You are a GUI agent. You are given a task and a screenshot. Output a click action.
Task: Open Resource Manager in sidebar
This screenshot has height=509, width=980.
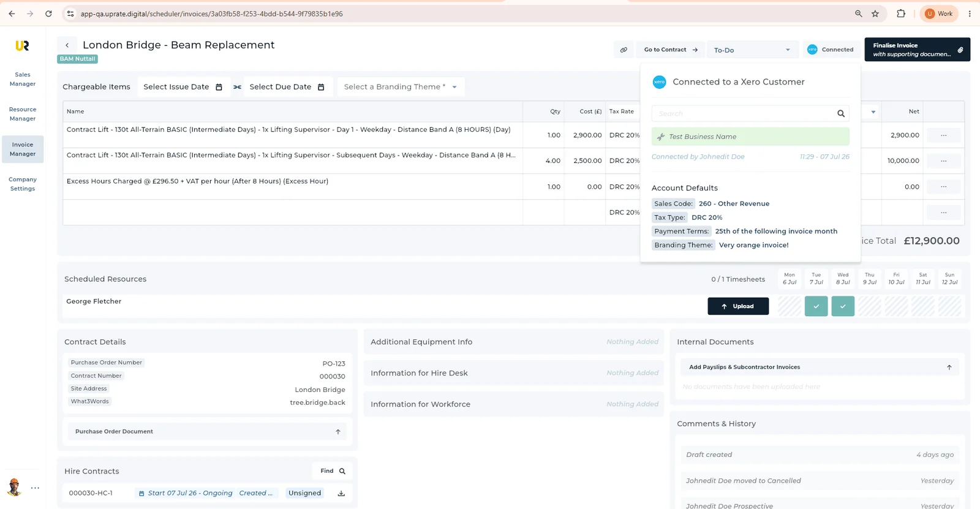point(23,114)
